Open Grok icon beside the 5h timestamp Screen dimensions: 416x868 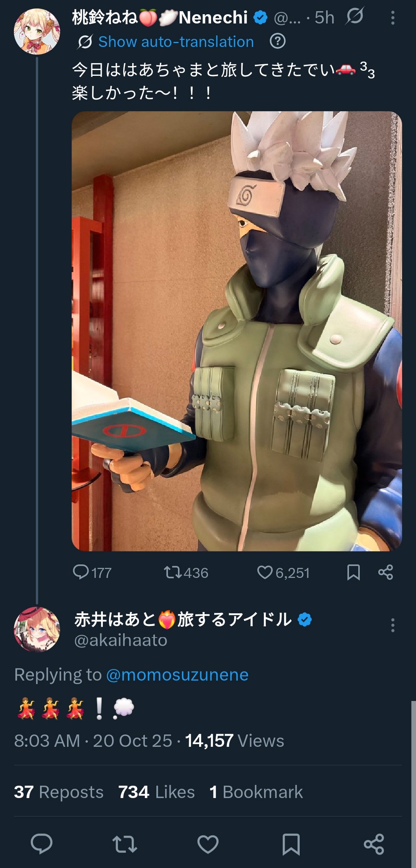coord(354,16)
